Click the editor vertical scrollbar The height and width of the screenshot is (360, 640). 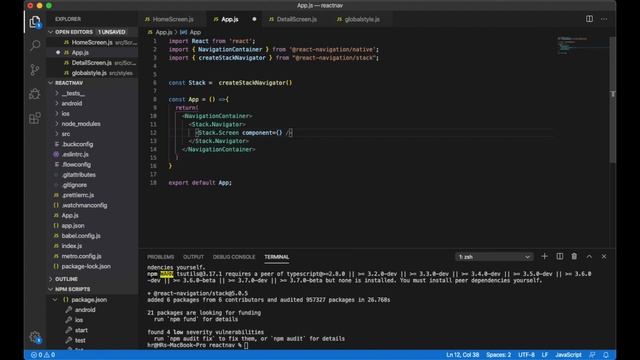pyautogui.click(x=612, y=100)
